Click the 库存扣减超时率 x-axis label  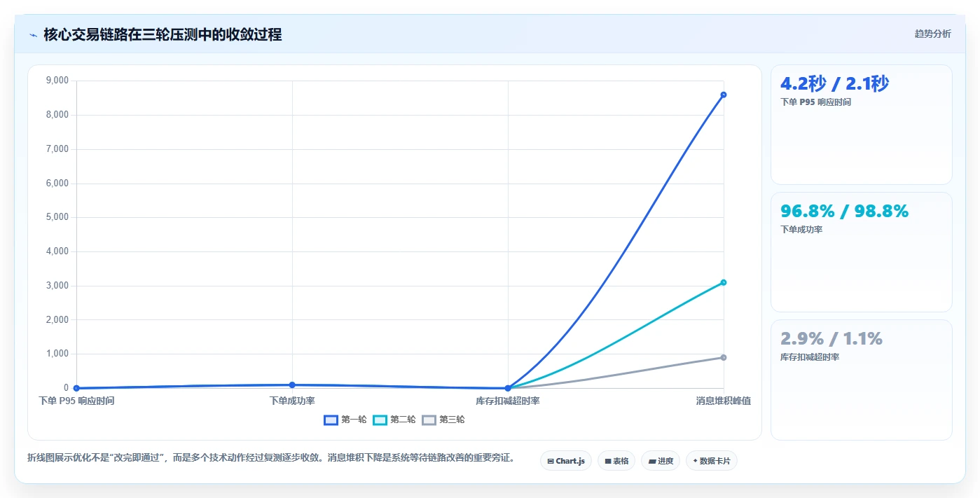coord(508,401)
